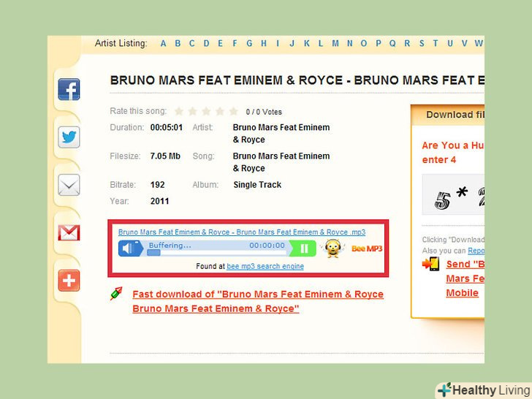Image resolution: width=532 pixels, height=399 pixels.
Task: Rate the song five stars
Action: tap(233, 111)
